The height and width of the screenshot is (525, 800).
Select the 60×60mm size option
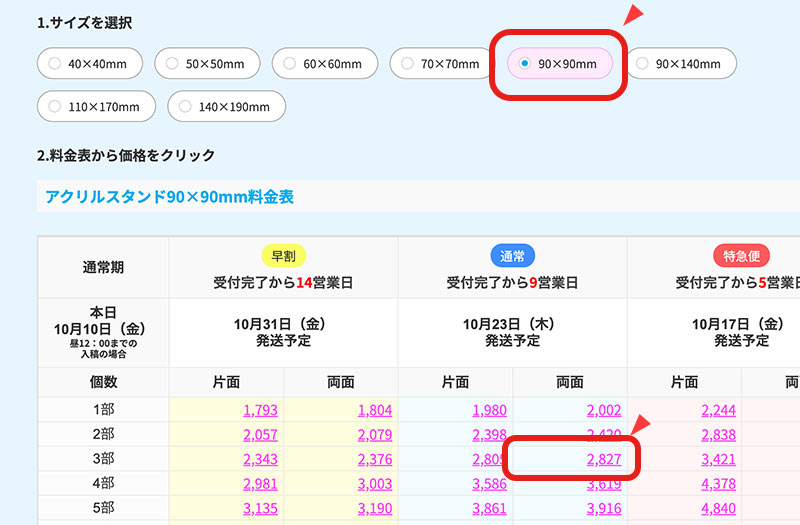[324, 64]
